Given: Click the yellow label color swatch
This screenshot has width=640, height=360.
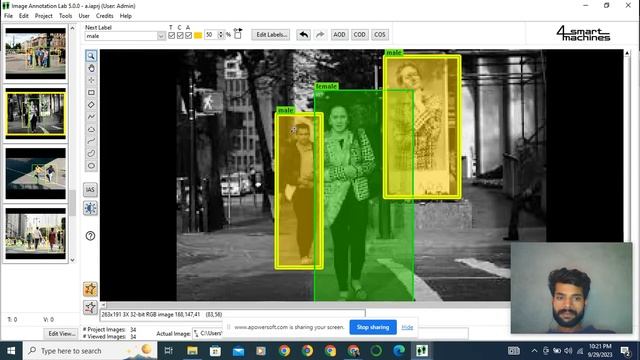Looking at the screenshot, I should click(x=198, y=36).
